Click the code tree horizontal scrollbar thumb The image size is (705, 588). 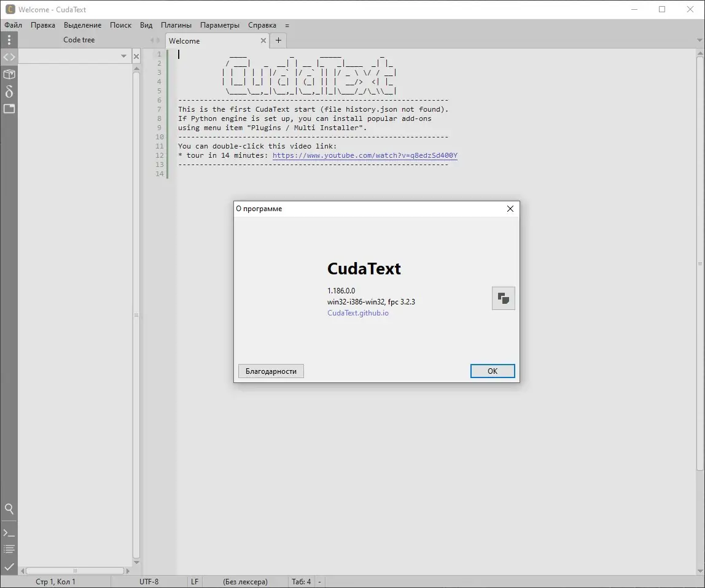[x=75, y=571]
